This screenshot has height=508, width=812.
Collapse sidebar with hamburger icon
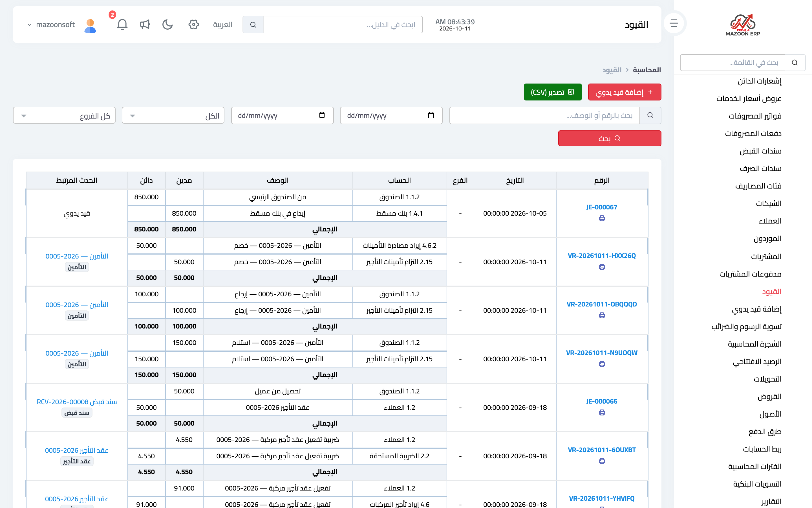pyautogui.click(x=674, y=23)
